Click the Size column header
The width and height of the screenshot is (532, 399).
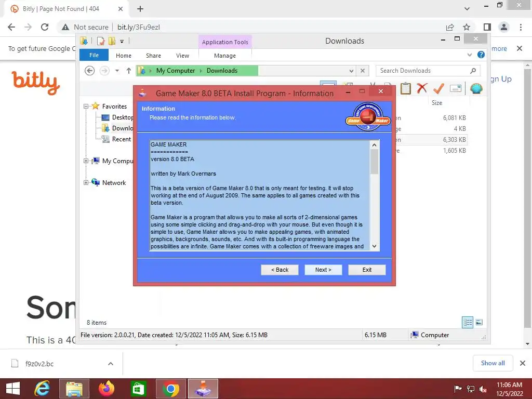tap(436, 103)
